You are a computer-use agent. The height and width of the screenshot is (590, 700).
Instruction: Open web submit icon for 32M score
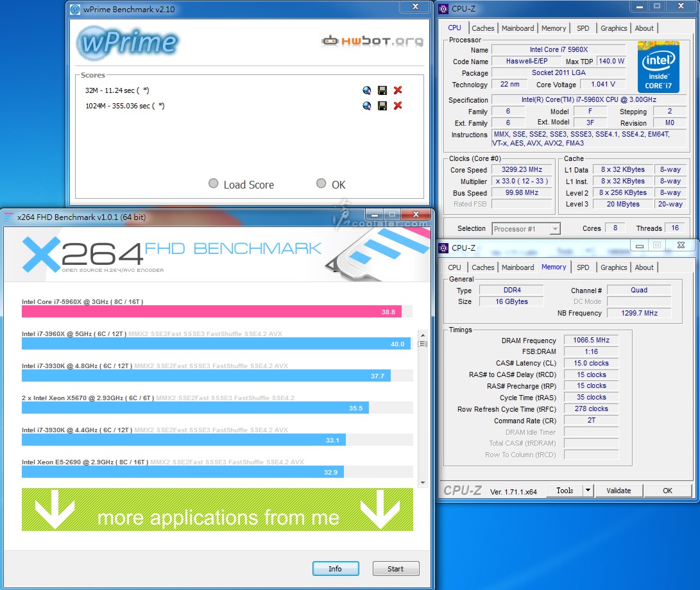[366, 90]
